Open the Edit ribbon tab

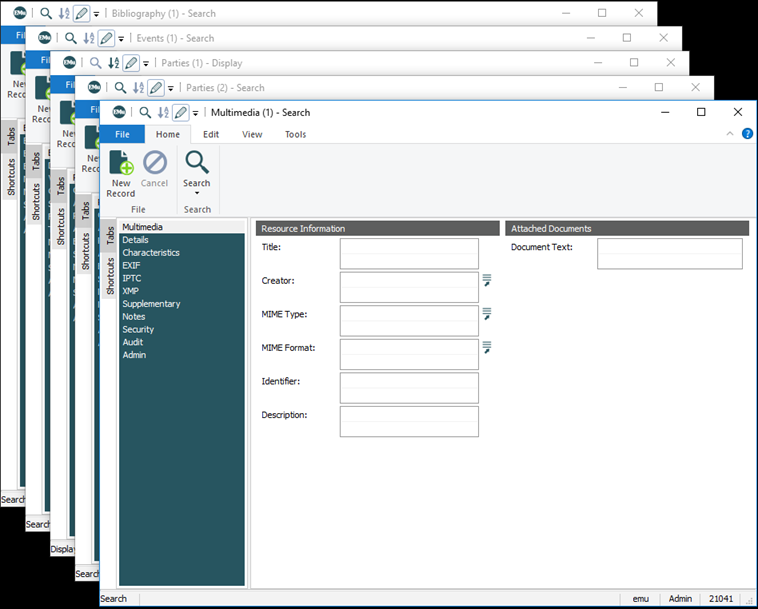211,134
